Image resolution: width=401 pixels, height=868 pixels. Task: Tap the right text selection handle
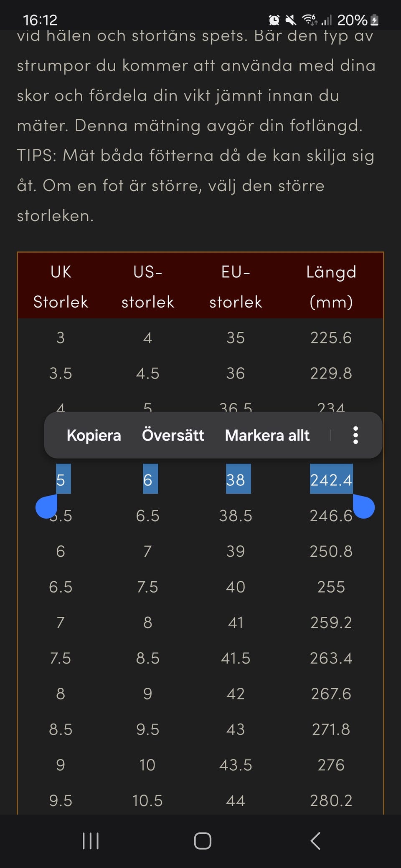(363, 506)
